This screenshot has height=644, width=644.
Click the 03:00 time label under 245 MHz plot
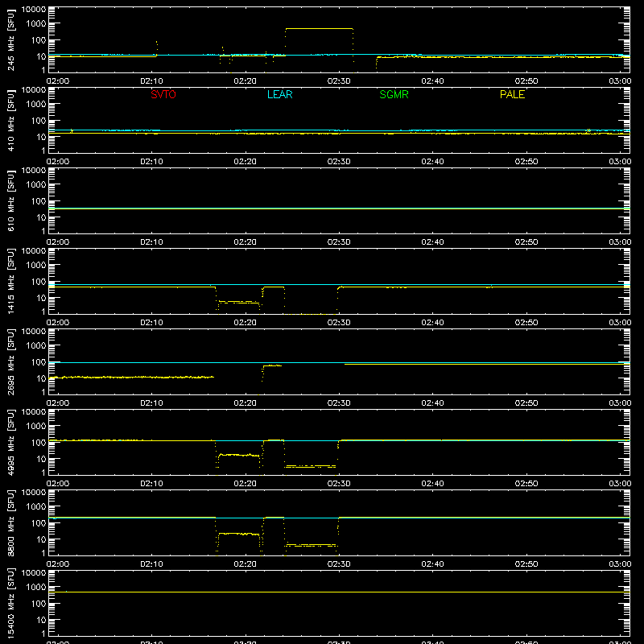620,81
